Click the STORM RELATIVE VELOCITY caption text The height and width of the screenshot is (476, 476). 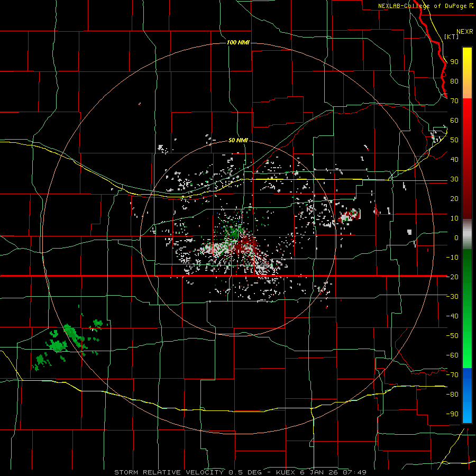170,472
